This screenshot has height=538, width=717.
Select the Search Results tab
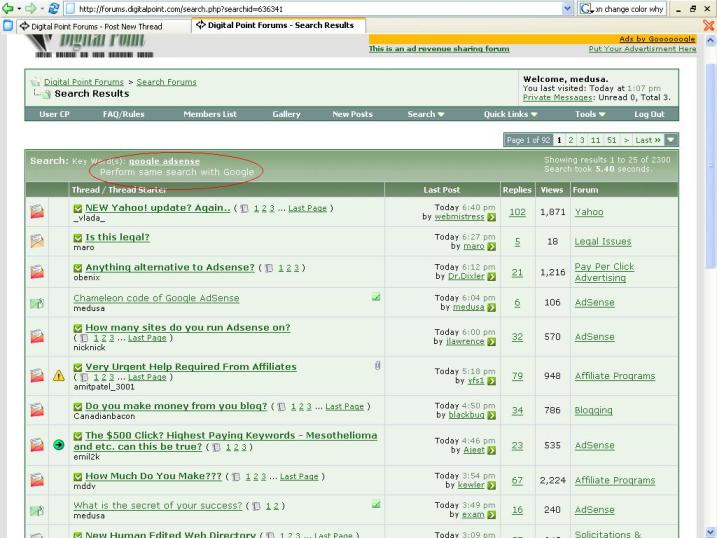pyautogui.click(x=279, y=25)
